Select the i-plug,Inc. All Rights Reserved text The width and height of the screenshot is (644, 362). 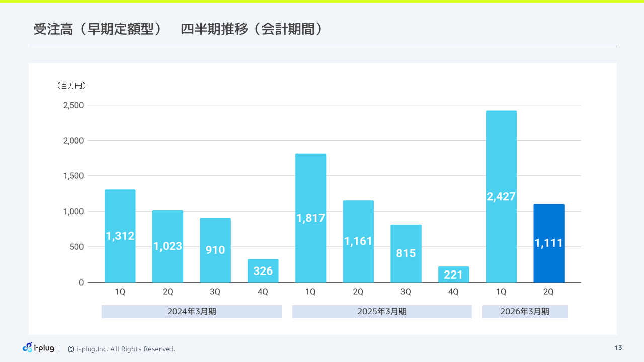click(x=125, y=349)
